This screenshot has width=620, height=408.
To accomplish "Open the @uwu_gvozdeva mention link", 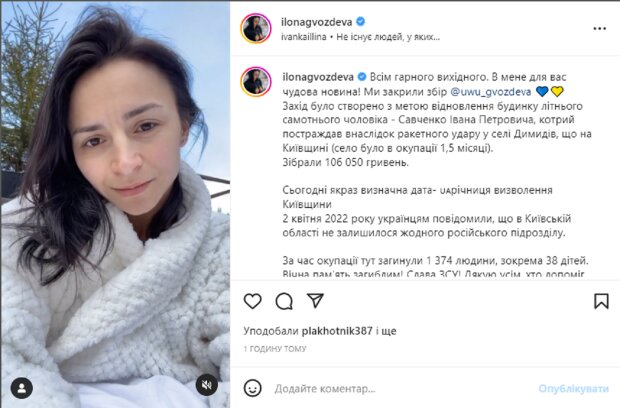I will (x=490, y=92).
